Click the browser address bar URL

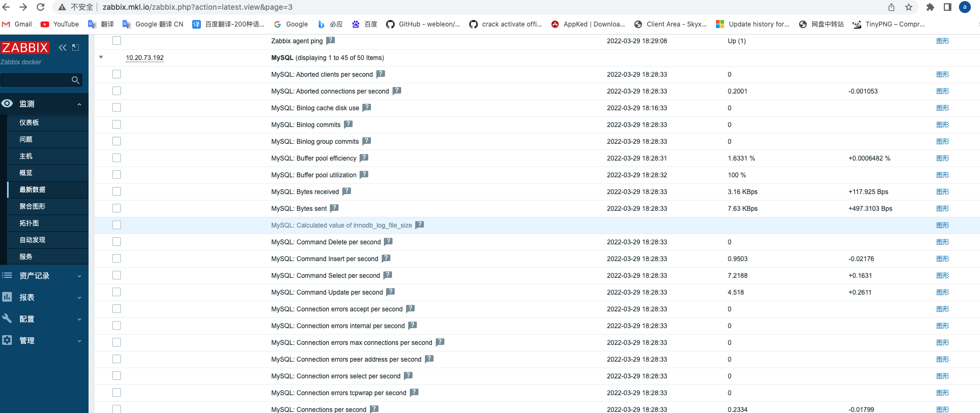pyautogui.click(x=198, y=7)
